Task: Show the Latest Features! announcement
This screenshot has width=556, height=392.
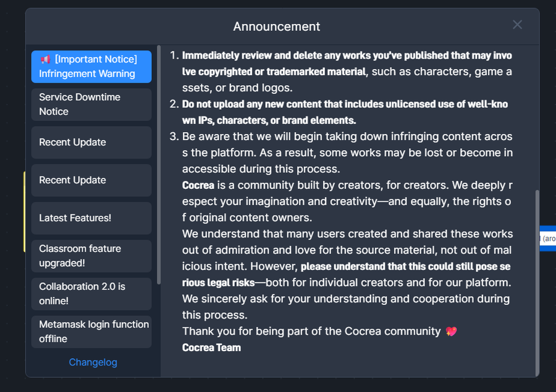Action: (x=91, y=219)
